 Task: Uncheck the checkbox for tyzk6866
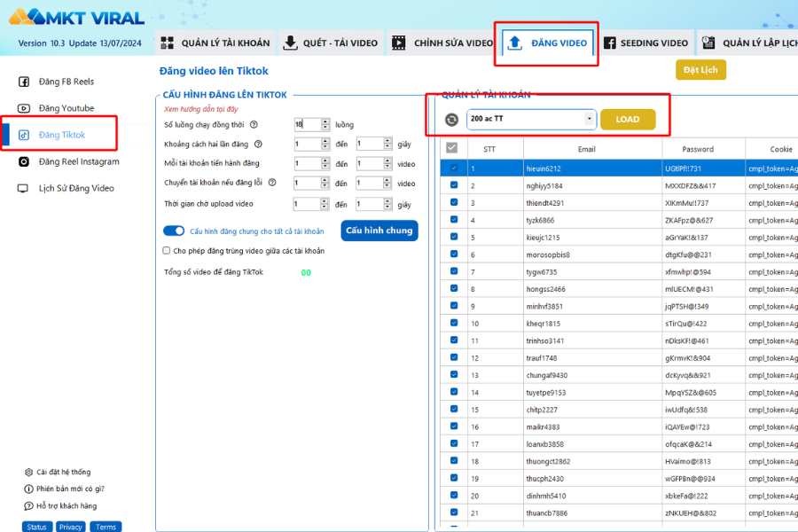tap(454, 219)
